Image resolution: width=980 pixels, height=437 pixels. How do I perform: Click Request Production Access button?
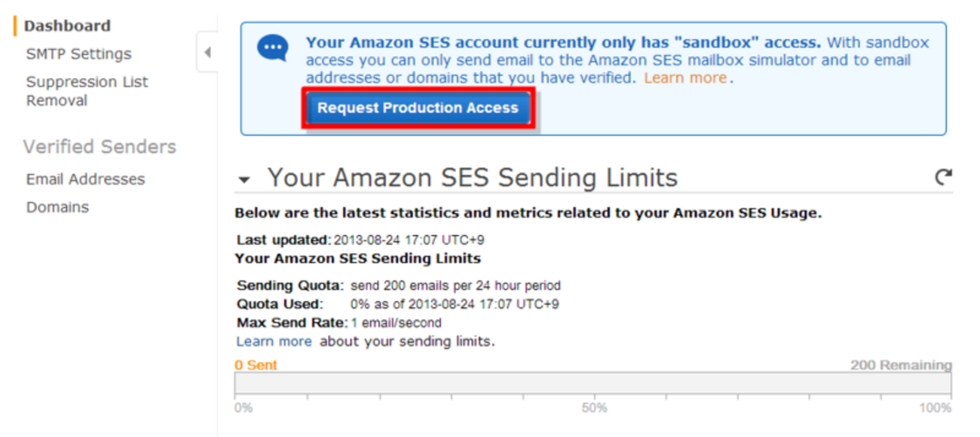click(418, 108)
